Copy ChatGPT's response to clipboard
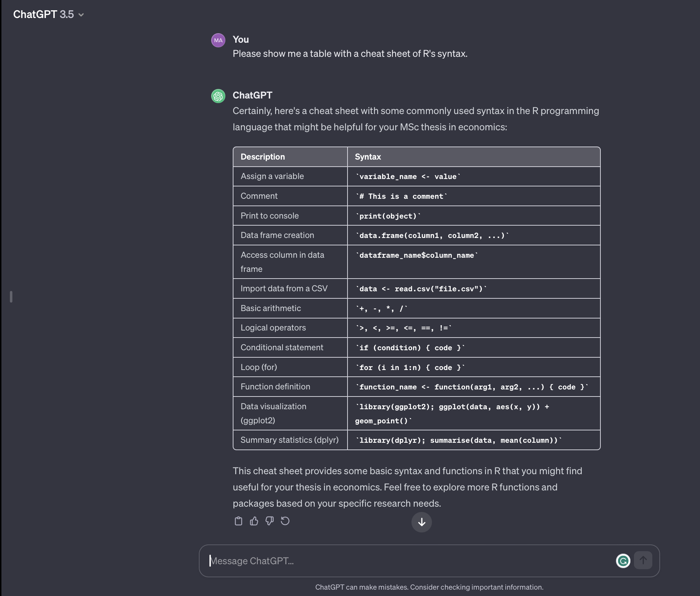This screenshot has width=700, height=596. (x=239, y=521)
